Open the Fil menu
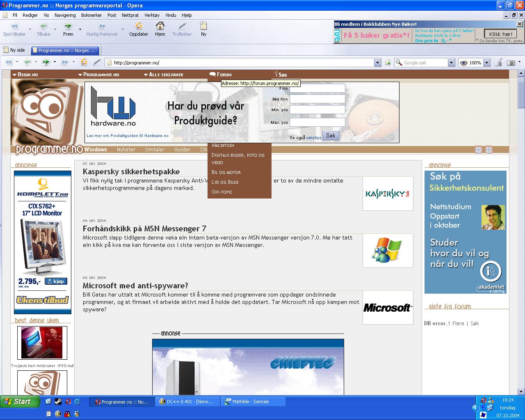 (15, 15)
